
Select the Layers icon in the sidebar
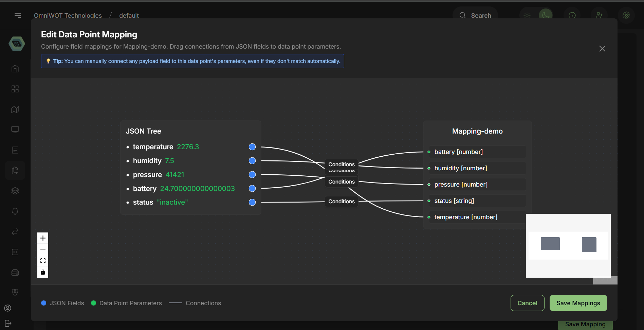15,191
